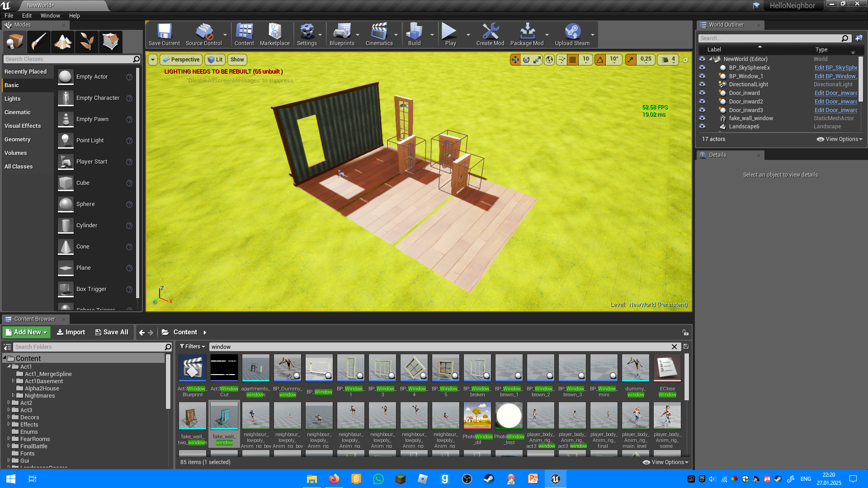Select the Foliage mode icon
This screenshot has width=868, height=488.
tap(87, 42)
